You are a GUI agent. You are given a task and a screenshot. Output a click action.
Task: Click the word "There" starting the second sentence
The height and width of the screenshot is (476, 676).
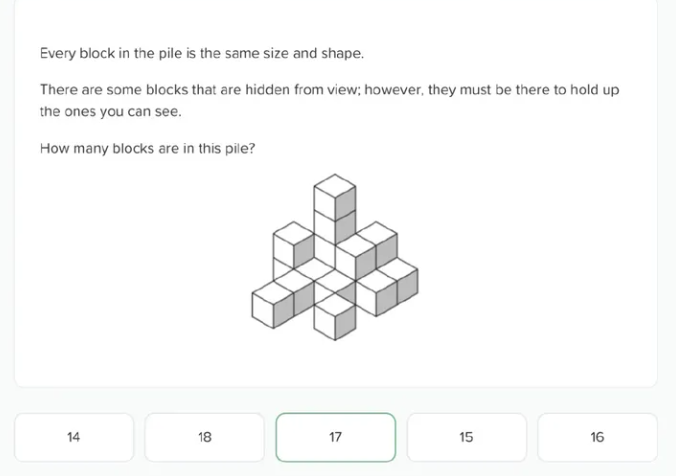coord(58,90)
